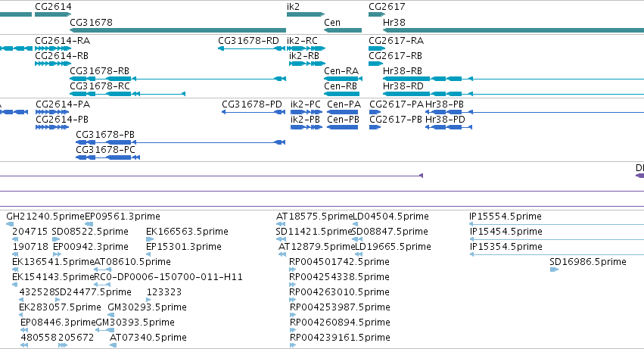Click EST label IP15554.5prime

tap(506, 217)
